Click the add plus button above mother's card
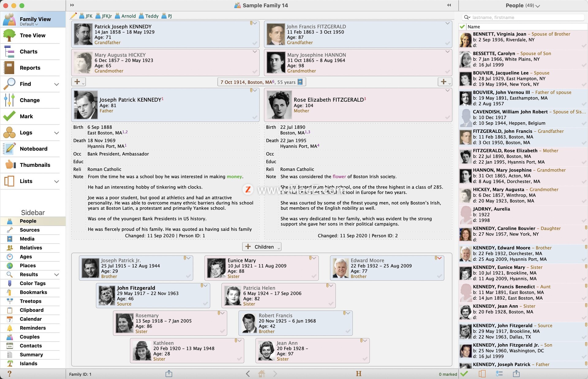This screenshot has height=379, width=588. tap(445, 82)
